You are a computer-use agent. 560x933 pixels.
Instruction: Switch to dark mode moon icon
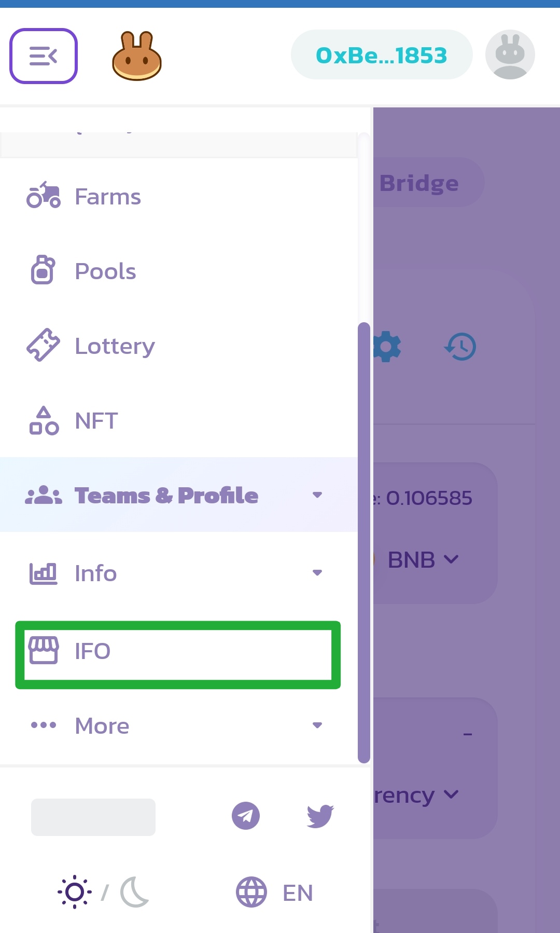[x=134, y=892]
